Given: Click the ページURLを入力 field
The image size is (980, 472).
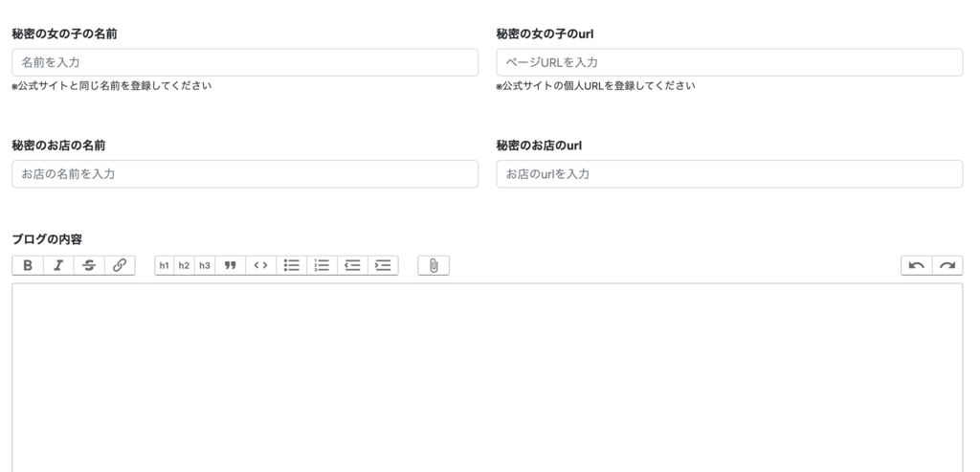Looking at the screenshot, I should click(x=729, y=62).
